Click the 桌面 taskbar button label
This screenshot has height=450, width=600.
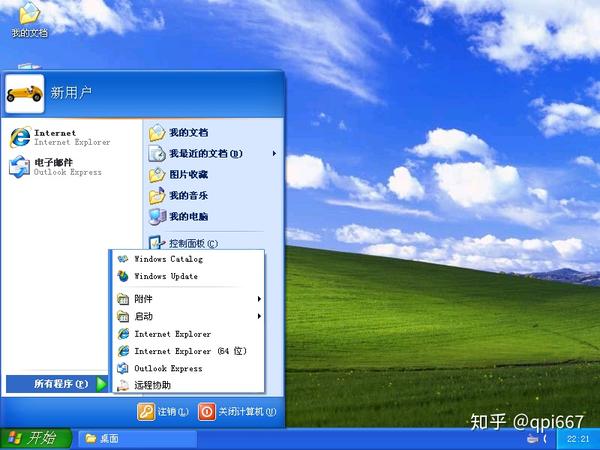pos(109,439)
